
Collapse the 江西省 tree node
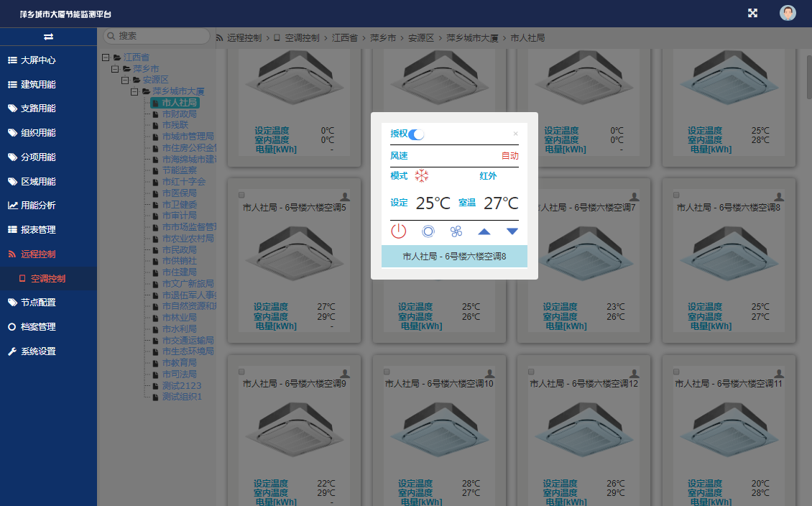coord(106,57)
